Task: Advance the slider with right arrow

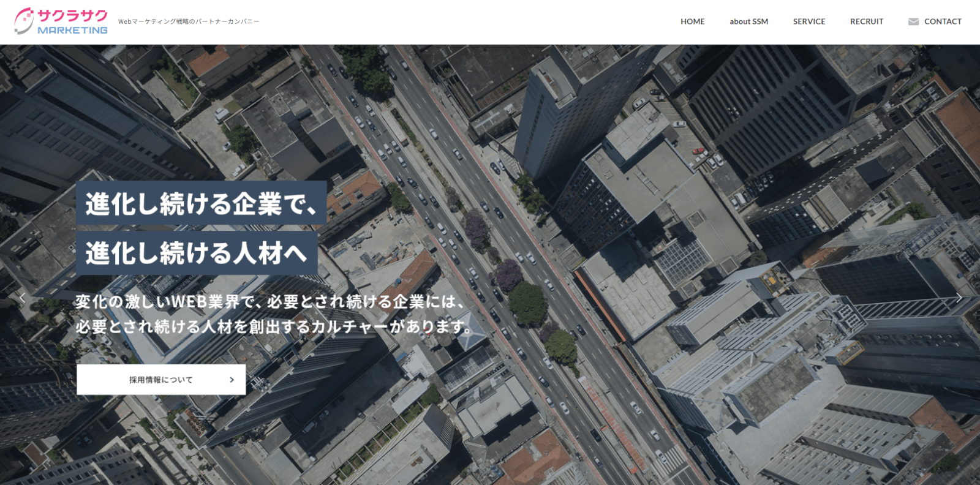Action: [x=959, y=298]
